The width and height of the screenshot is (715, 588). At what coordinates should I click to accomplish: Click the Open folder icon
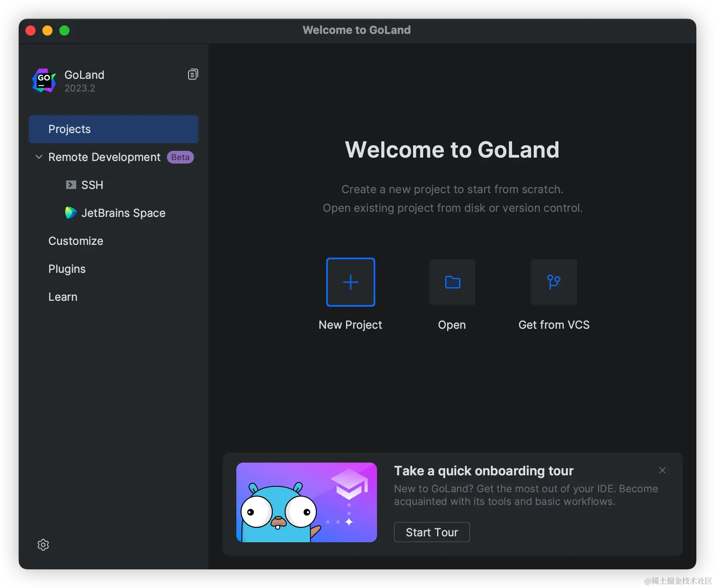tap(452, 282)
